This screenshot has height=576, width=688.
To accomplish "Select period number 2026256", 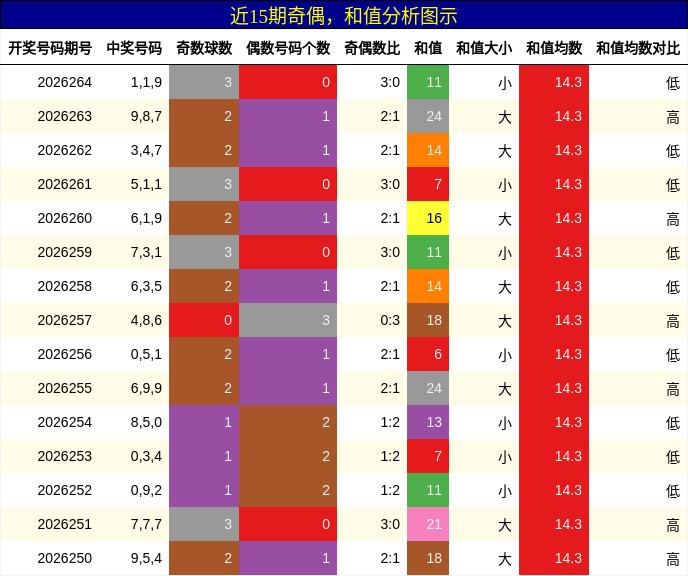I will (x=64, y=354).
